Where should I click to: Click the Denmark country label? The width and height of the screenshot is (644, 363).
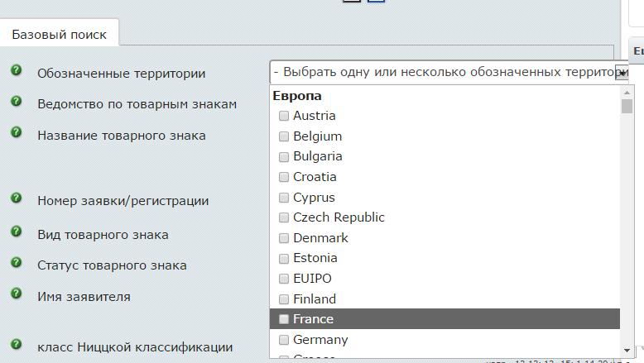click(x=320, y=238)
